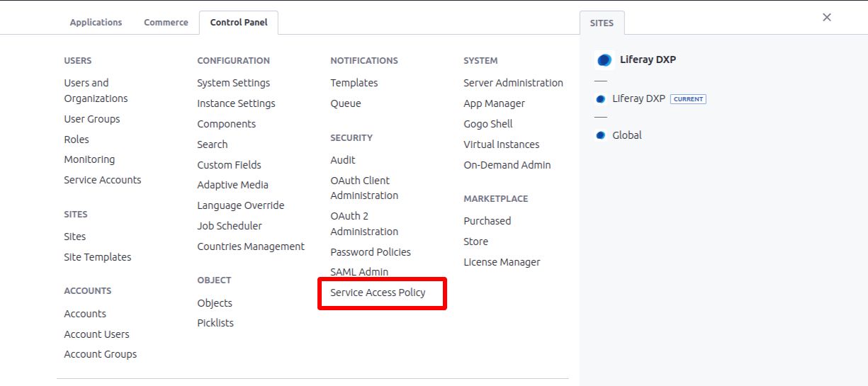Open License Manager

coord(502,262)
